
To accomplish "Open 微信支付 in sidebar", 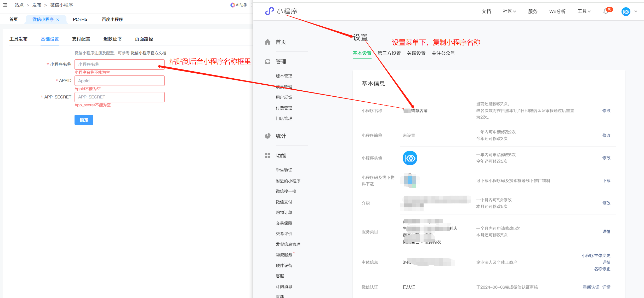I will point(284,202).
